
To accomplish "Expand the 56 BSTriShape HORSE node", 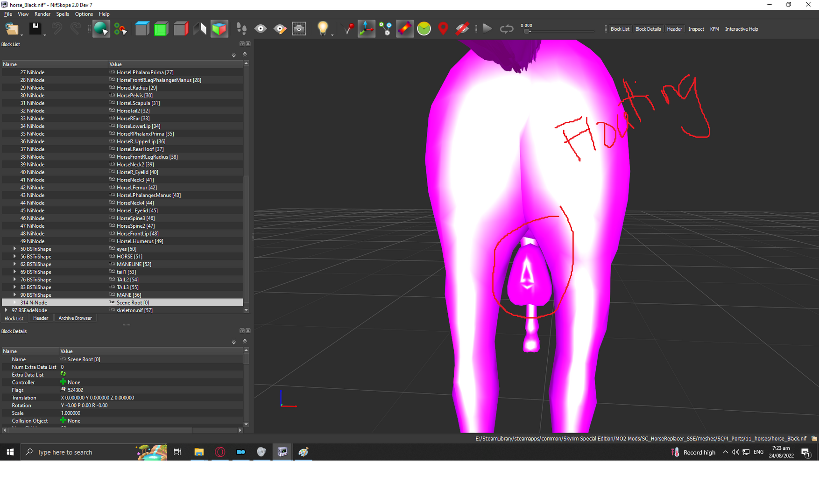I will pyautogui.click(x=14, y=257).
